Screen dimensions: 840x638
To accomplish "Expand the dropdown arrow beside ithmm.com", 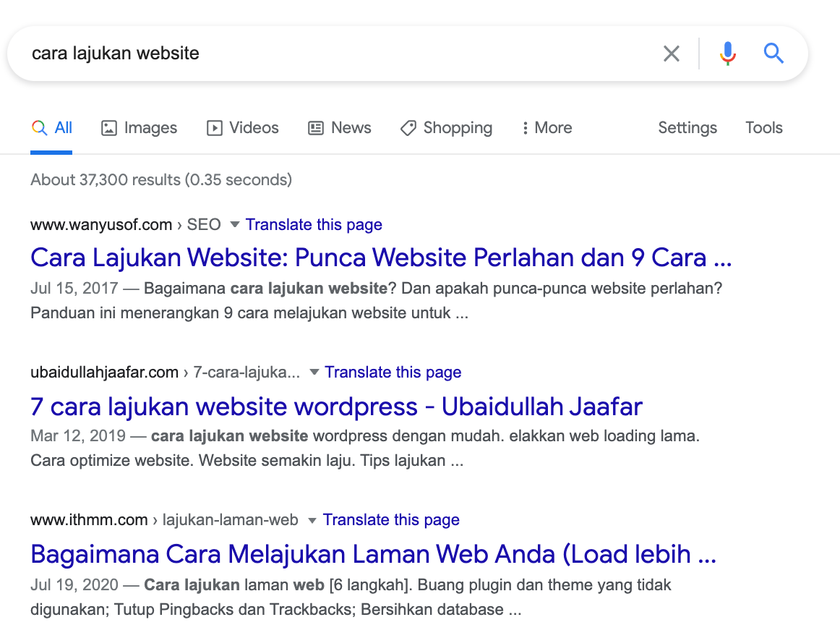I will (x=312, y=520).
